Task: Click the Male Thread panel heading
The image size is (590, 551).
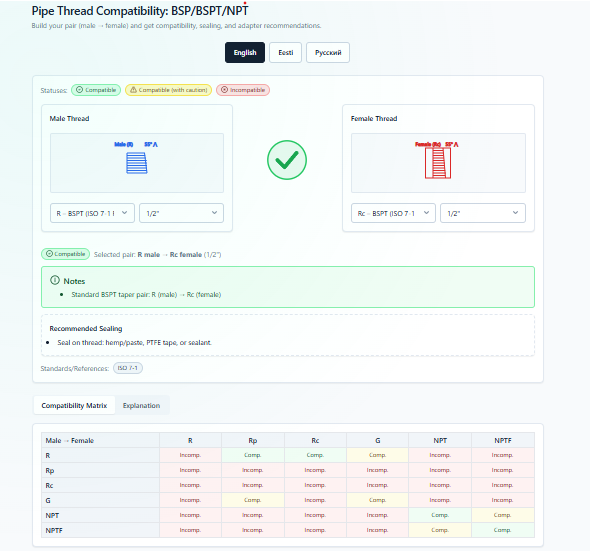Action: pos(69,118)
